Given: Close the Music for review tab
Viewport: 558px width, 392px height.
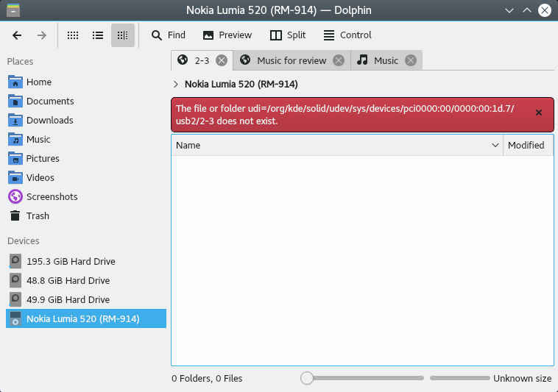Looking at the screenshot, I should [x=339, y=61].
